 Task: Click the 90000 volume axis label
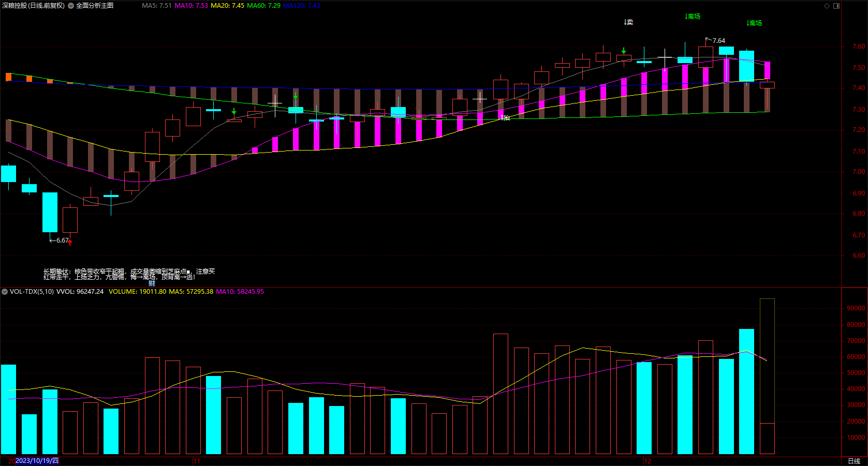(856, 308)
